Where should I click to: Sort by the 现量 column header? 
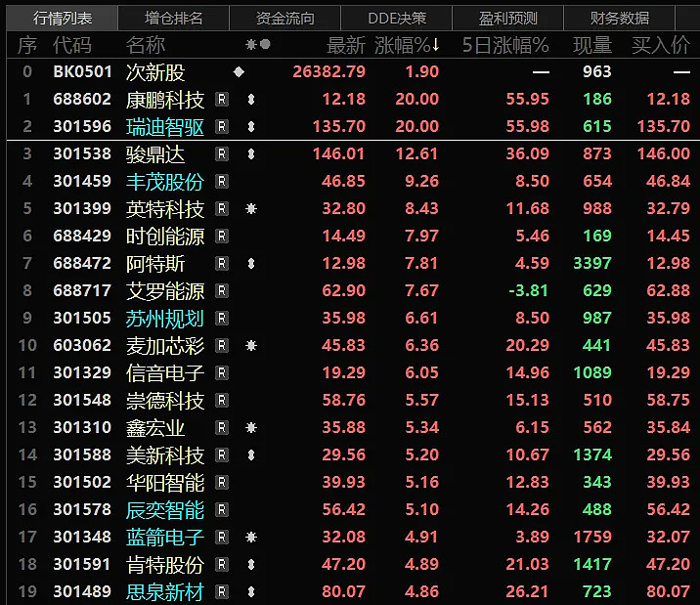[592, 45]
